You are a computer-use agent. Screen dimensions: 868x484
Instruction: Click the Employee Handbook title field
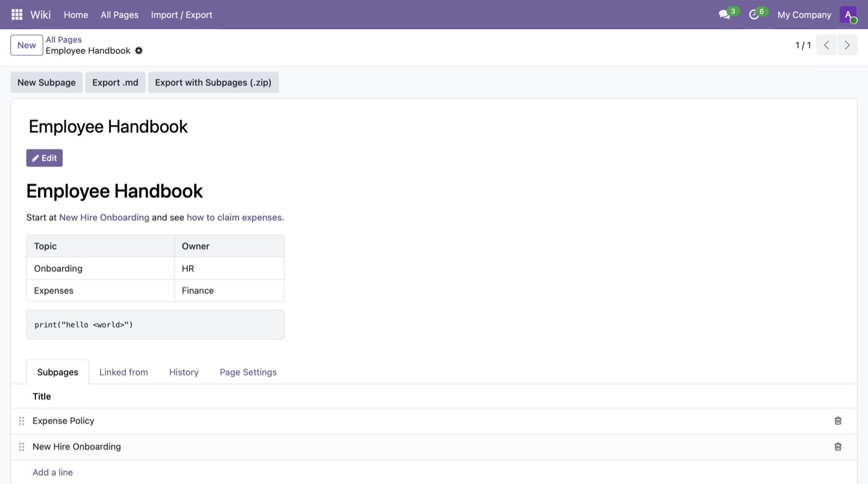coord(434,127)
